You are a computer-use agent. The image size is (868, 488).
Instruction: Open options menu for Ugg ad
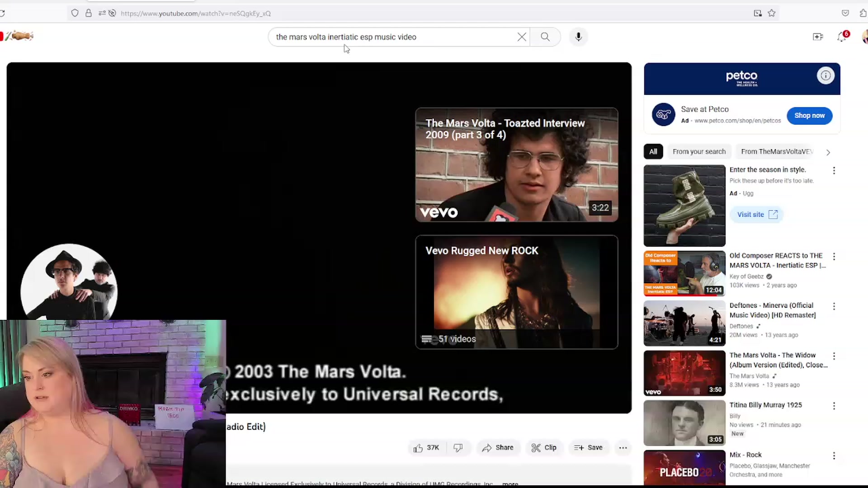834,170
